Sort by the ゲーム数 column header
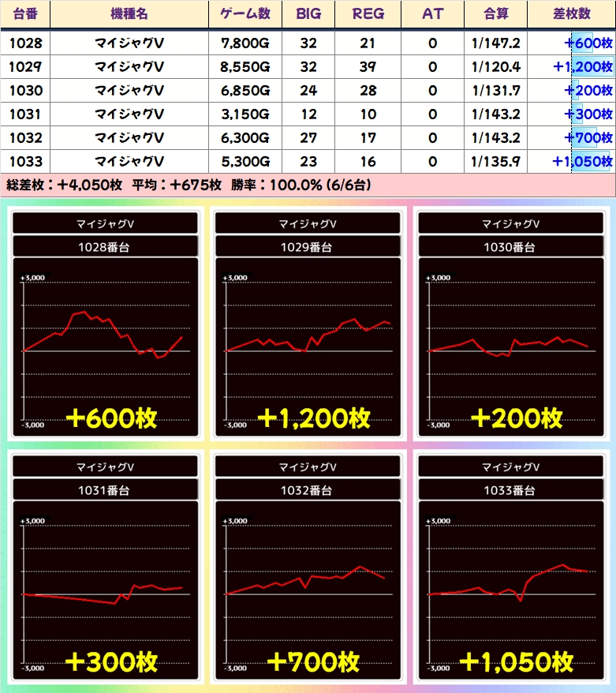Image resolution: width=616 pixels, height=693 pixels. pos(245,14)
